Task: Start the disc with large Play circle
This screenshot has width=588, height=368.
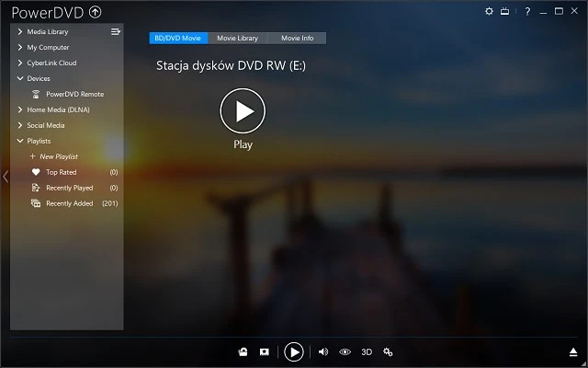Action: [243, 111]
